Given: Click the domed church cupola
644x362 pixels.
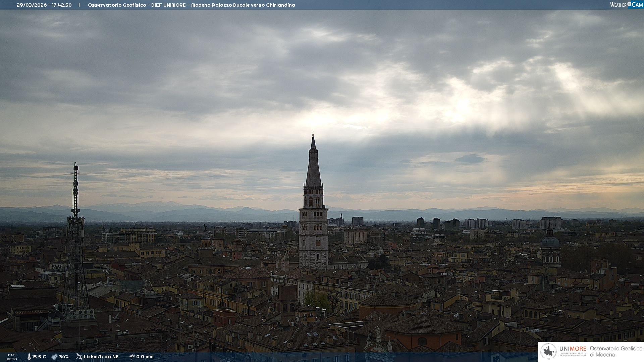Looking at the screenshot, I should 550,241.
